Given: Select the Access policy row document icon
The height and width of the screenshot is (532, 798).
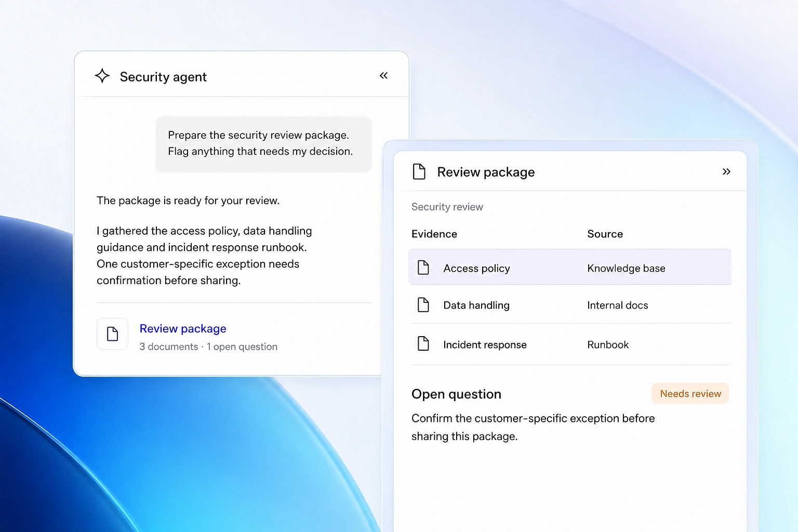Looking at the screenshot, I should point(423,268).
